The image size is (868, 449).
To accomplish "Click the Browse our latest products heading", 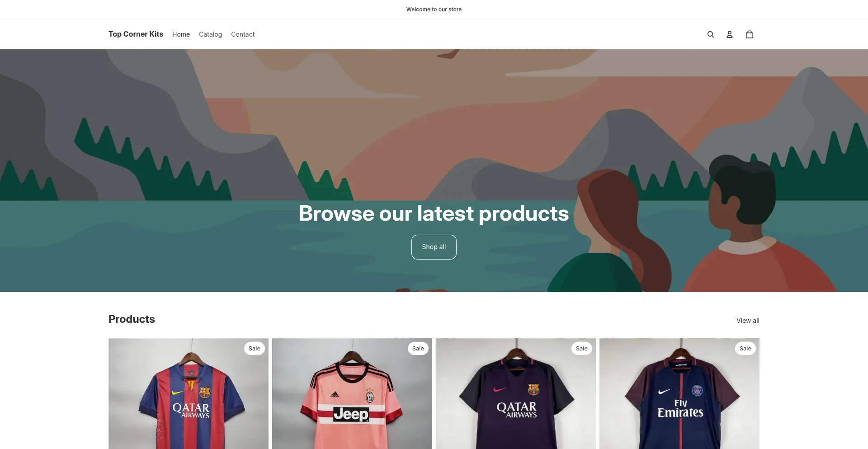I will pyautogui.click(x=434, y=213).
